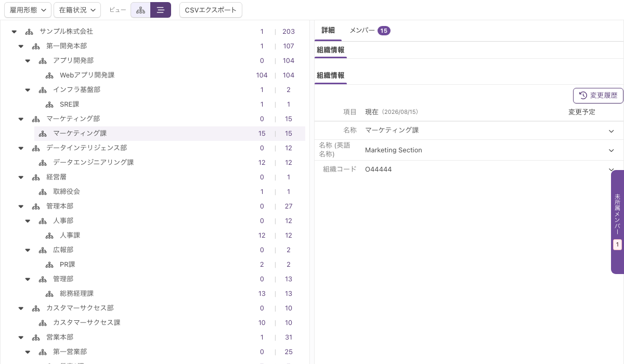Click the 総務経理課 organization icon
The image size is (624, 364).
pyautogui.click(x=49, y=294)
